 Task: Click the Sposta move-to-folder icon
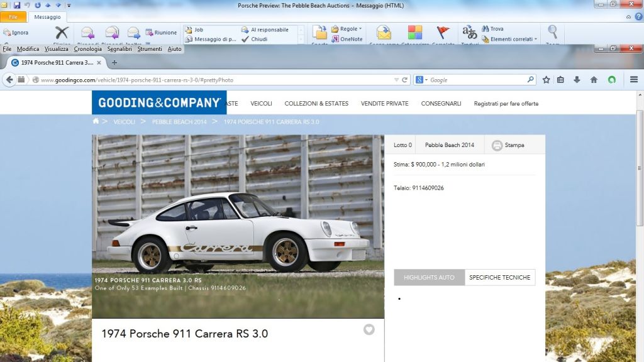[x=319, y=33]
